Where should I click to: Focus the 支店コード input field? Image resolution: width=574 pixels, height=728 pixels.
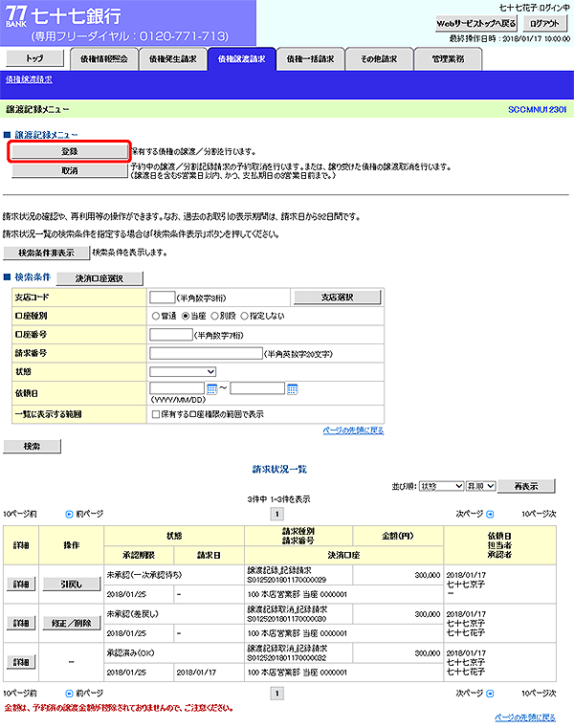tap(162, 298)
